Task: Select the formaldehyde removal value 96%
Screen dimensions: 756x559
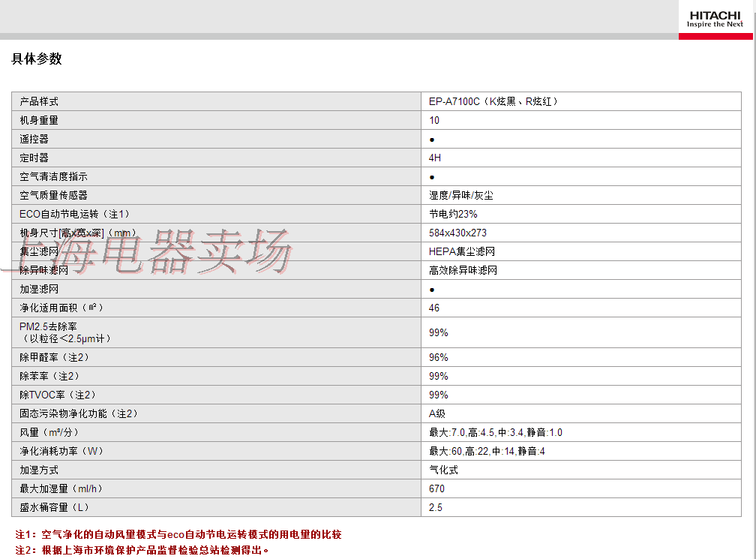Action: 438,357
